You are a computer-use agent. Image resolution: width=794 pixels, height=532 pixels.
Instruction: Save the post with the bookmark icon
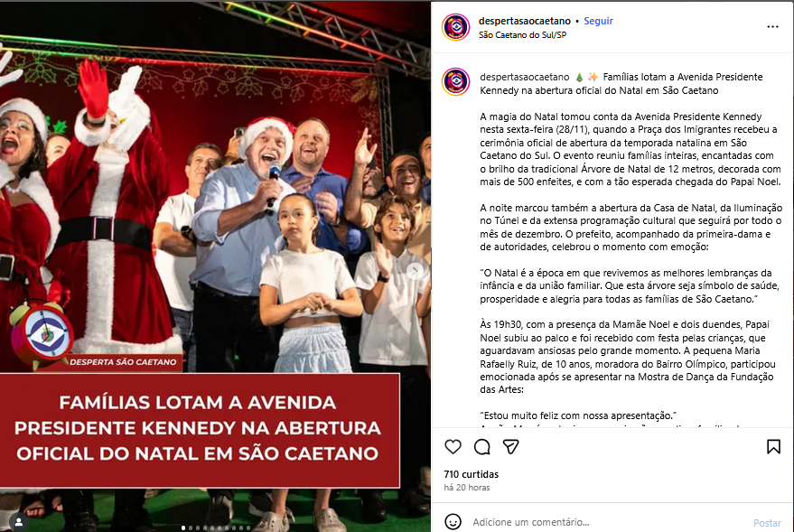(773, 446)
